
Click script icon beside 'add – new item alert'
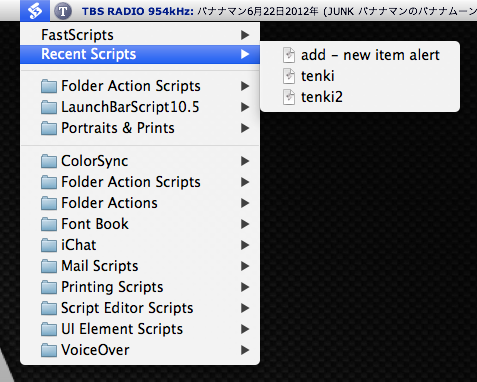pyautogui.click(x=289, y=55)
